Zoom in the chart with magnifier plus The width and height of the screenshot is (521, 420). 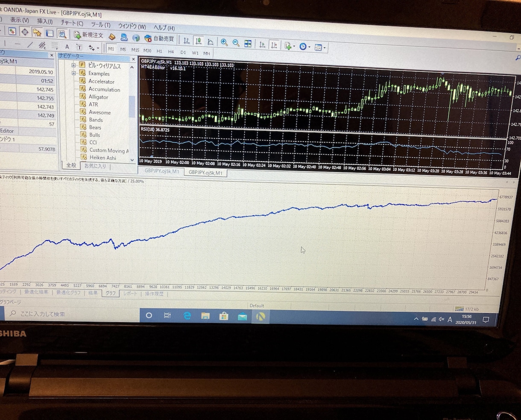[224, 42]
